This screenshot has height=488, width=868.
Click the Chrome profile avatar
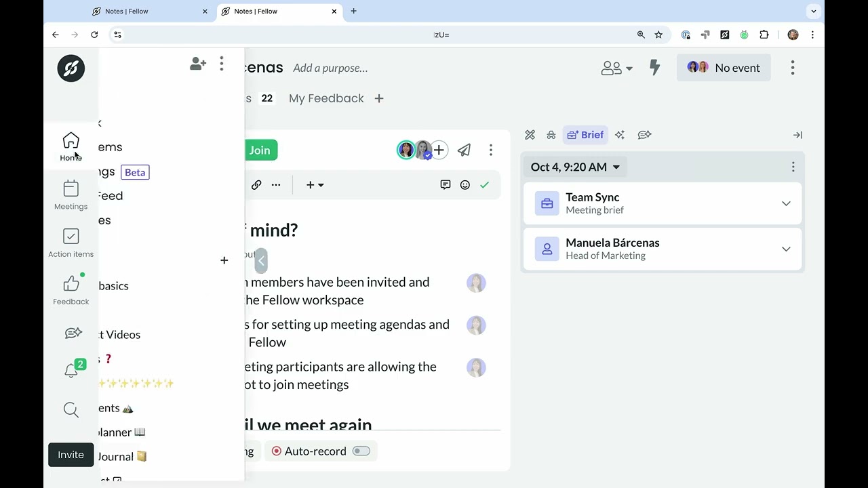pyautogui.click(x=793, y=35)
